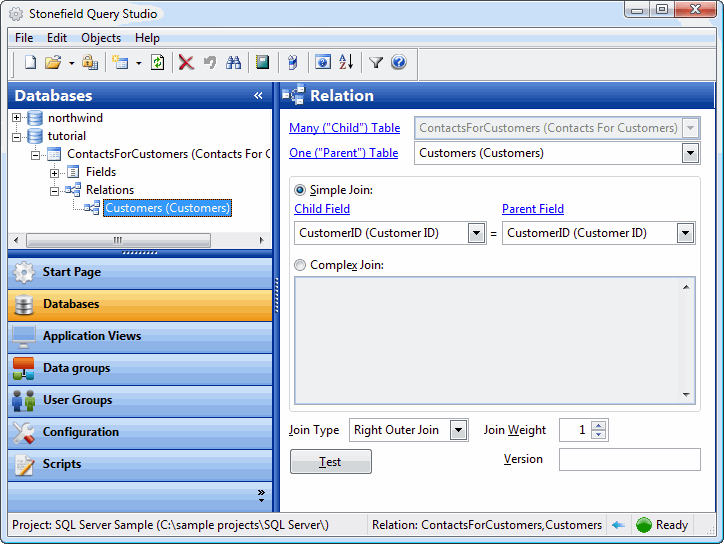Expand the northwind database tree node
The height and width of the screenshot is (544, 724).
17,118
